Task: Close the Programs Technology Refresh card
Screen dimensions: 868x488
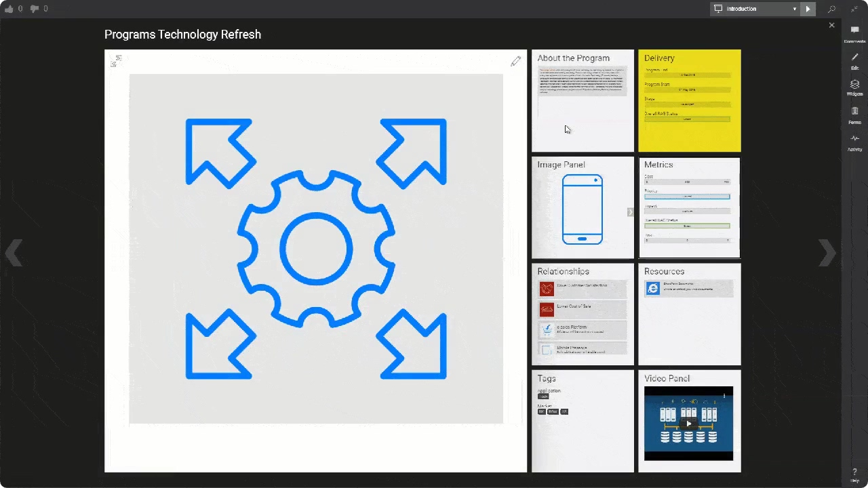Action: point(831,25)
